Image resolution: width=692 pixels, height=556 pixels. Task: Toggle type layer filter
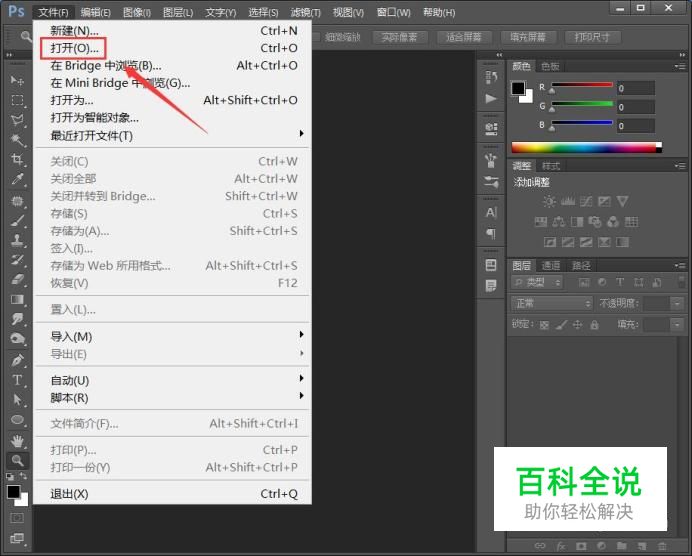click(x=620, y=282)
